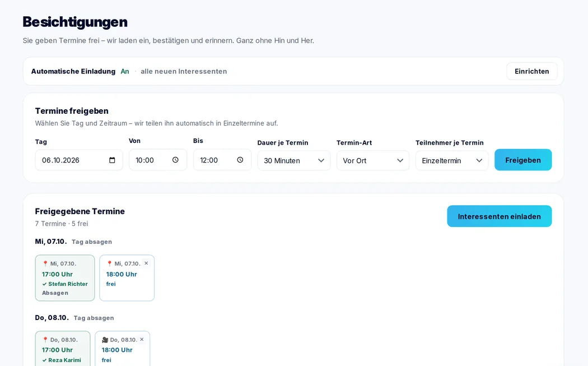
Task: Click the Einrichten button
Action: coord(532,71)
